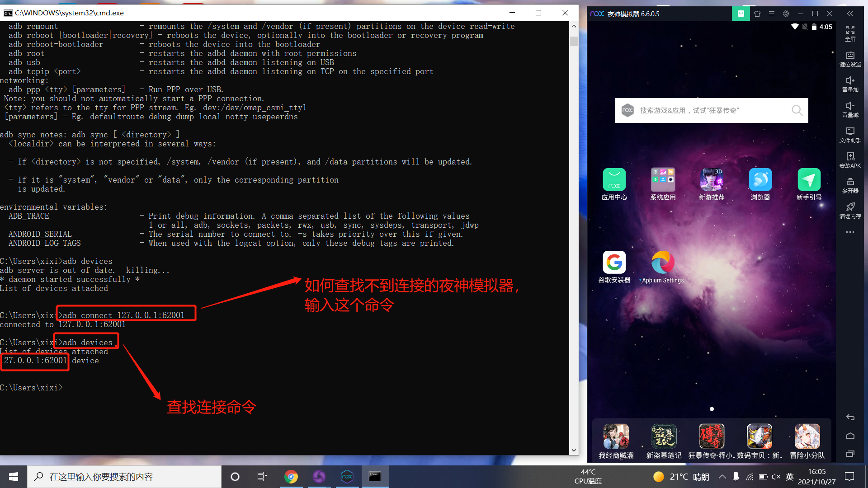The width and height of the screenshot is (868, 488).
Task: Open the Nox hamburger menu
Action: [x=772, y=14]
